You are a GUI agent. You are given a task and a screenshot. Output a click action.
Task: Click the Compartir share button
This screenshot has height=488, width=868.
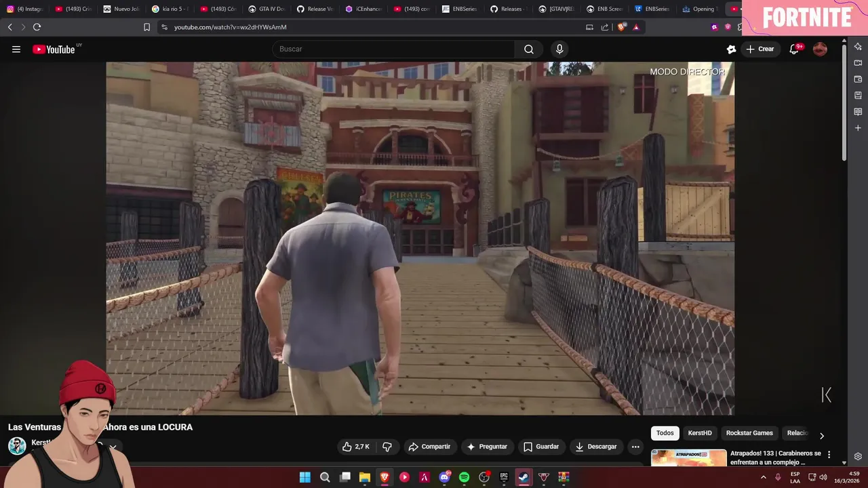pyautogui.click(x=429, y=447)
